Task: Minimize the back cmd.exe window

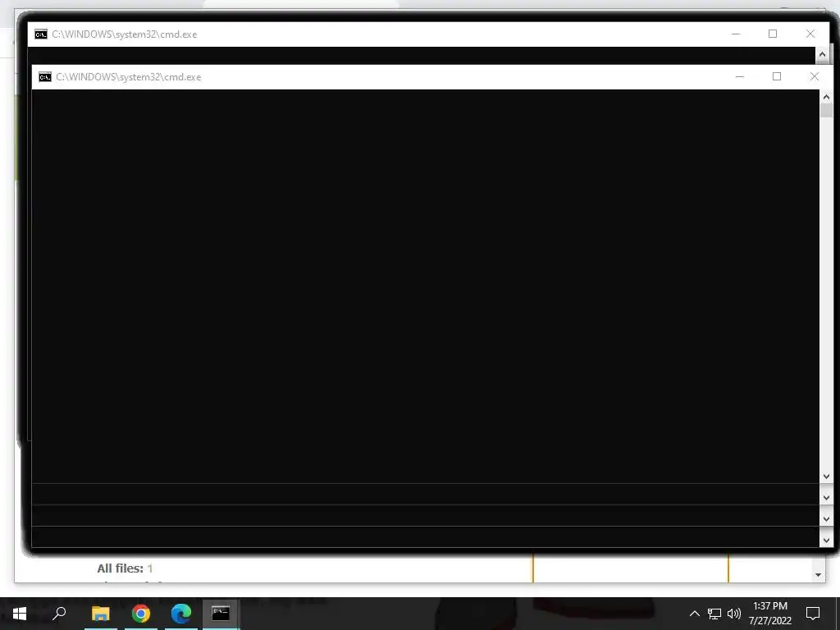Action: [x=736, y=34]
